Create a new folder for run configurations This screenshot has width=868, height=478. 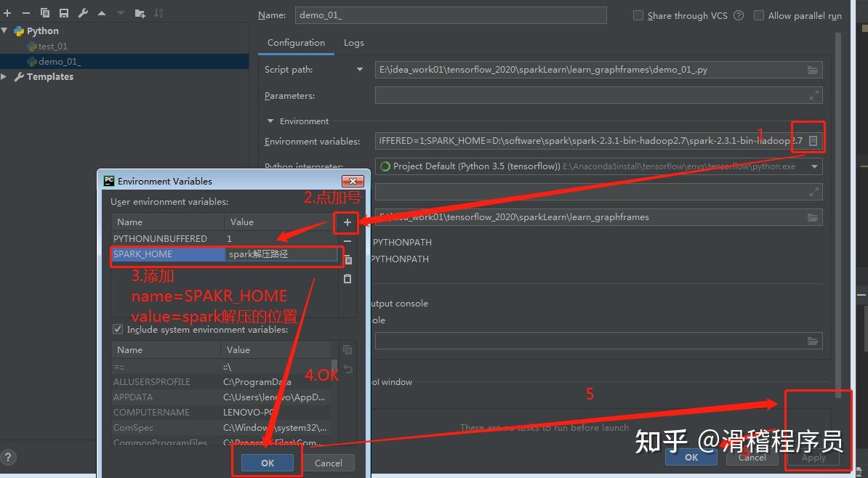(x=140, y=12)
